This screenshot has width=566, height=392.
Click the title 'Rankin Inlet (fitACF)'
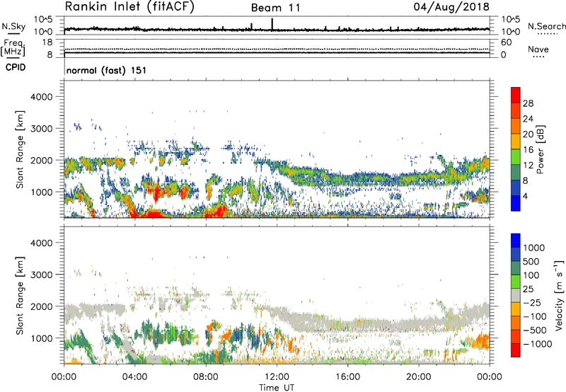click(129, 7)
